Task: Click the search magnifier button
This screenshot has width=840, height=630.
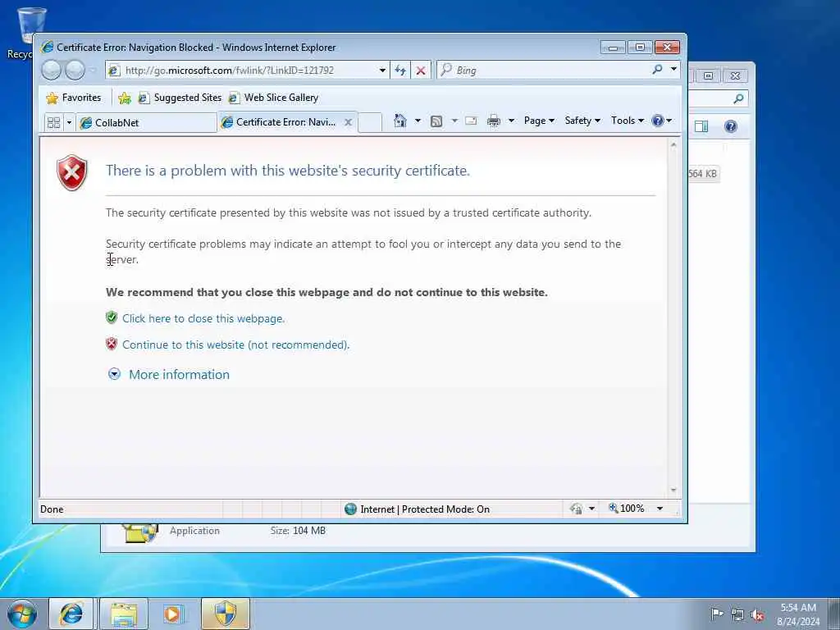Action: pos(657,69)
